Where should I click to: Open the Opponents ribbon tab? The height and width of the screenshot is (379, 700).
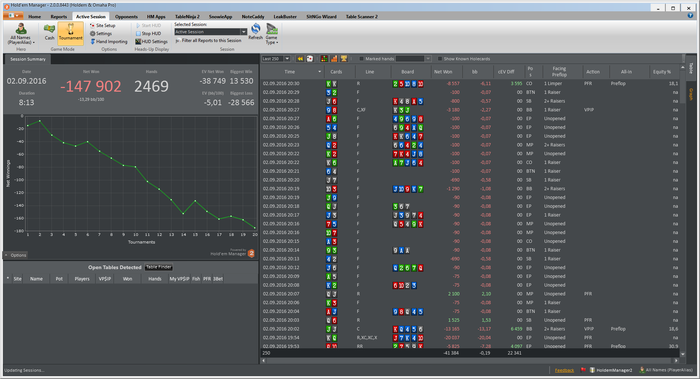(x=126, y=17)
